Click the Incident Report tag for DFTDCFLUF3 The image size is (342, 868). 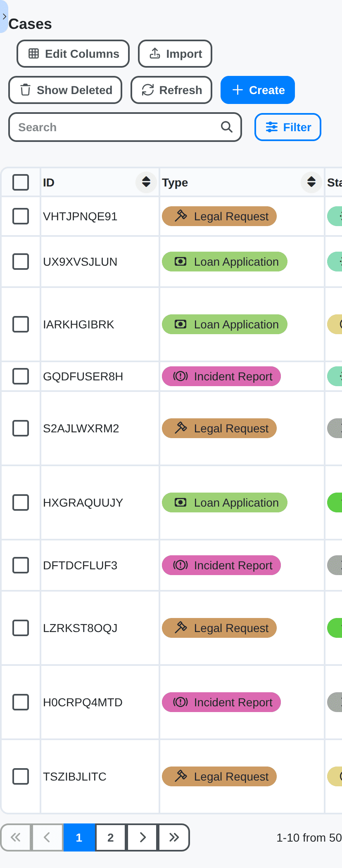coord(221,565)
